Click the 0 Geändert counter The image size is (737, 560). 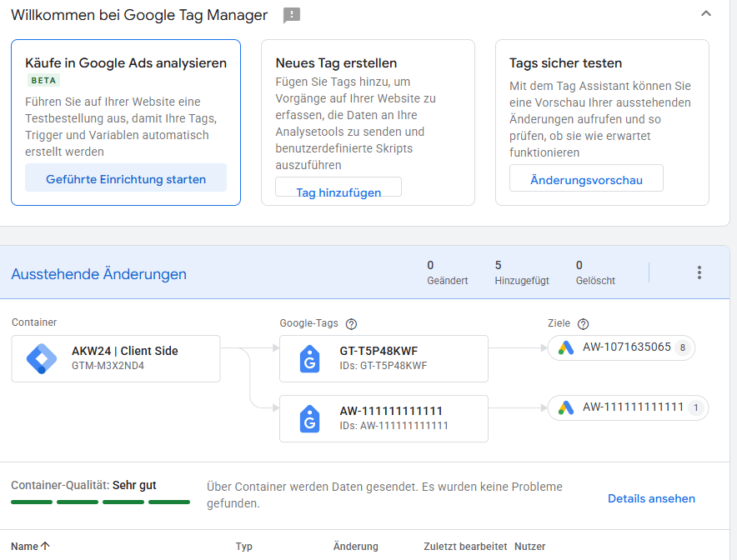[447, 272]
